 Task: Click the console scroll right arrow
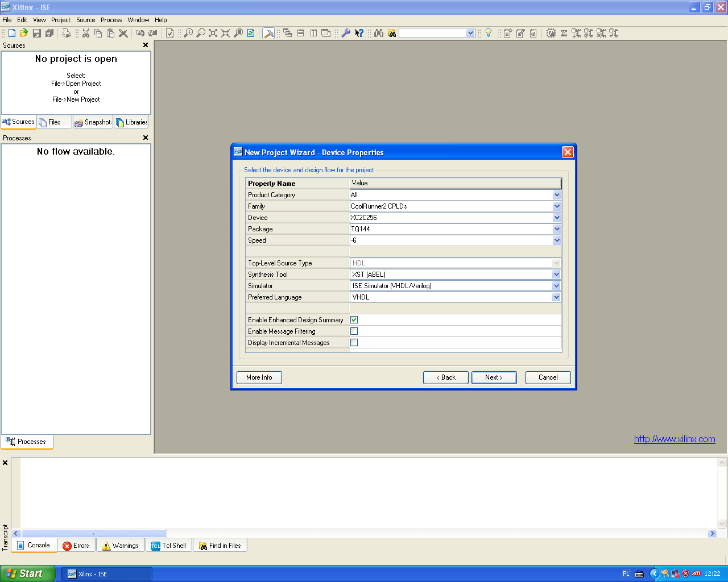click(712, 534)
